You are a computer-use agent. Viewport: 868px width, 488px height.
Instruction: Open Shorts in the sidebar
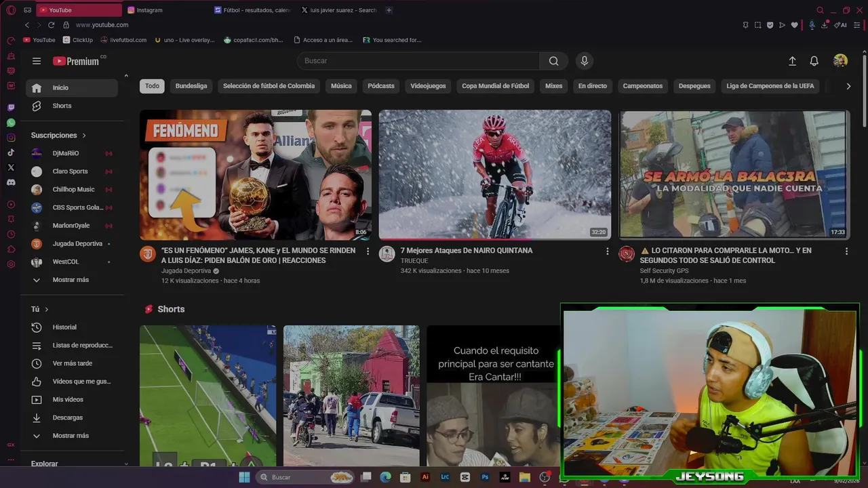(x=72, y=106)
